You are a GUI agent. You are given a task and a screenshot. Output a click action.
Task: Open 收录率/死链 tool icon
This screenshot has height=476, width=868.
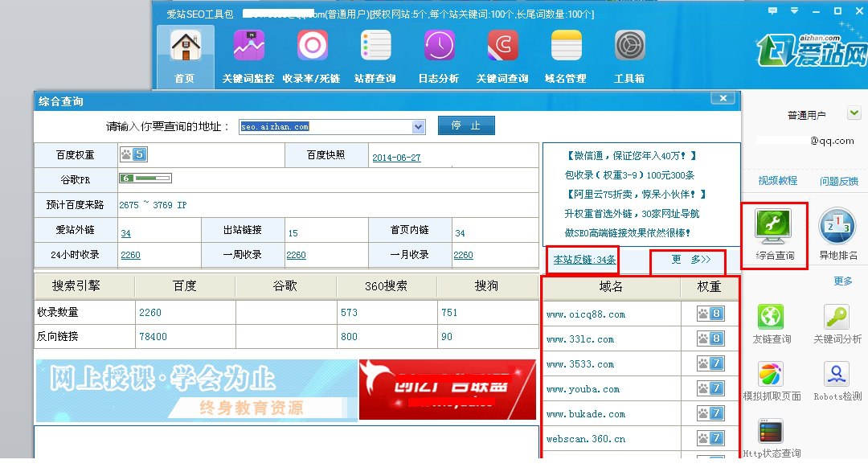pyautogui.click(x=312, y=46)
